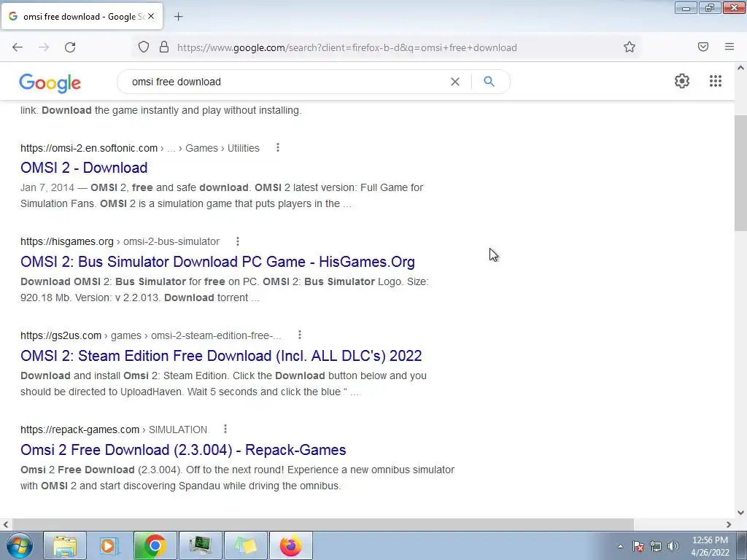Open options for softonic result
Image resolution: width=747 pixels, height=560 pixels.
pyautogui.click(x=278, y=147)
